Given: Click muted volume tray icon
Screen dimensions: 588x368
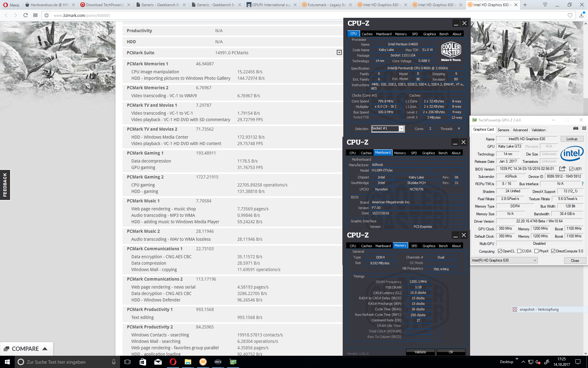Looking at the screenshot, I should 538,362.
